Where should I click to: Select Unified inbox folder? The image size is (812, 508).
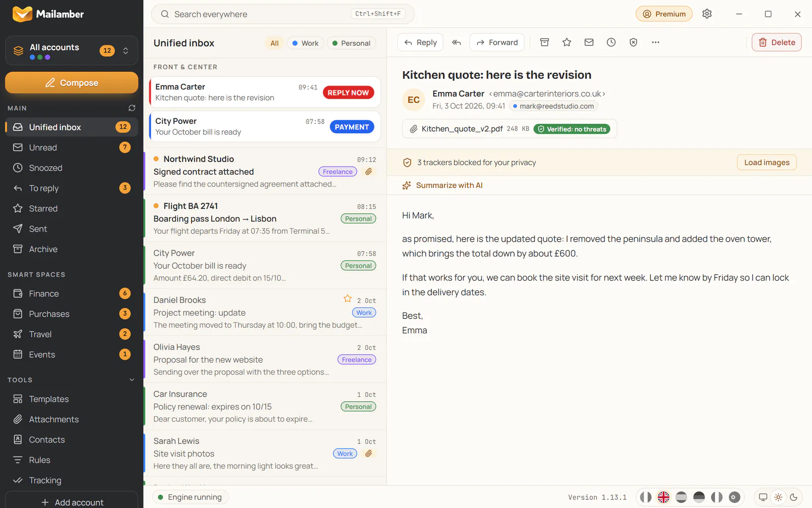coord(72,127)
